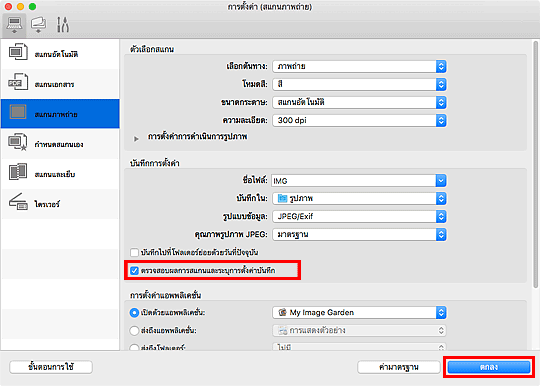Click the folder icon in บันทึกใน field

tap(282, 199)
